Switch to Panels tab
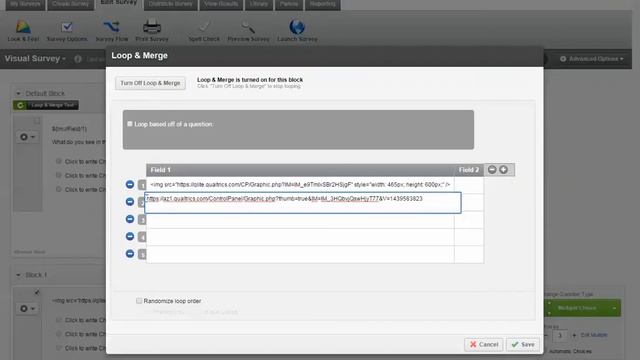The width and height of the screenshot is (640, 360). tap(289, 4)
